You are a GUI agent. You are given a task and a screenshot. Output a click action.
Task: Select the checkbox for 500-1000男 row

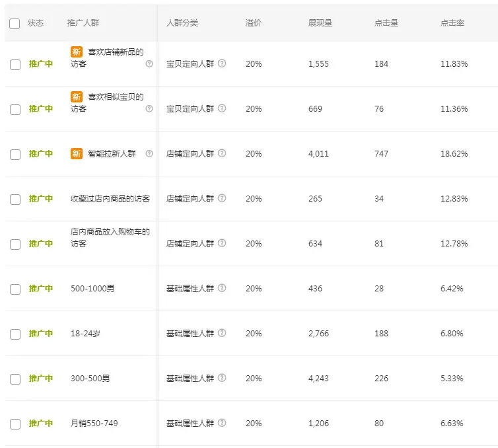[x=15, y=289]
